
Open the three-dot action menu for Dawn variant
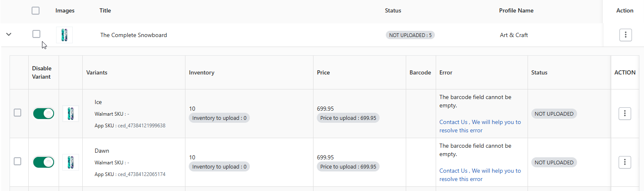pyautogui.click(x=625, y=162)
